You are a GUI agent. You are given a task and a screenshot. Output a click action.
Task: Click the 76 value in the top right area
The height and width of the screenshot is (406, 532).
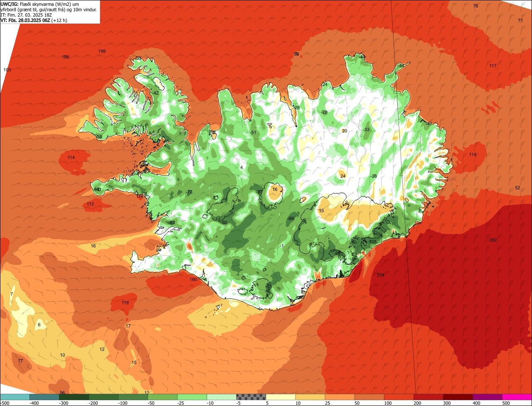point(475,6)
